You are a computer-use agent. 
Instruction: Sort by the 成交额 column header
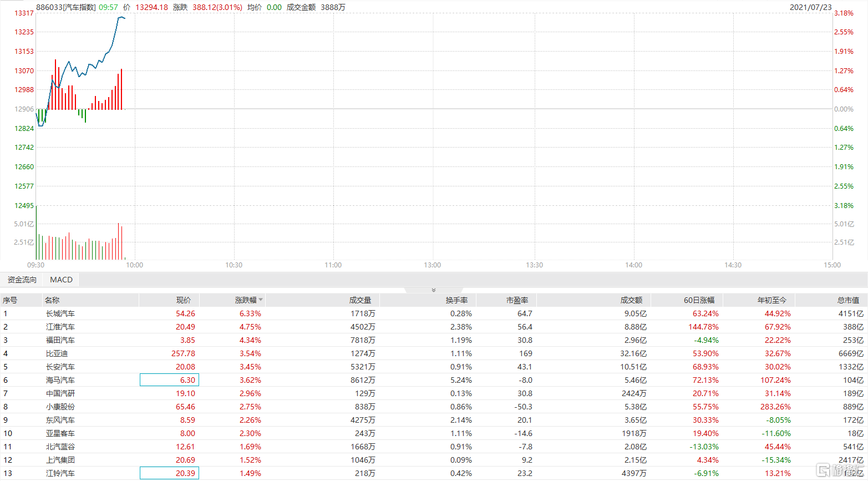631,300
